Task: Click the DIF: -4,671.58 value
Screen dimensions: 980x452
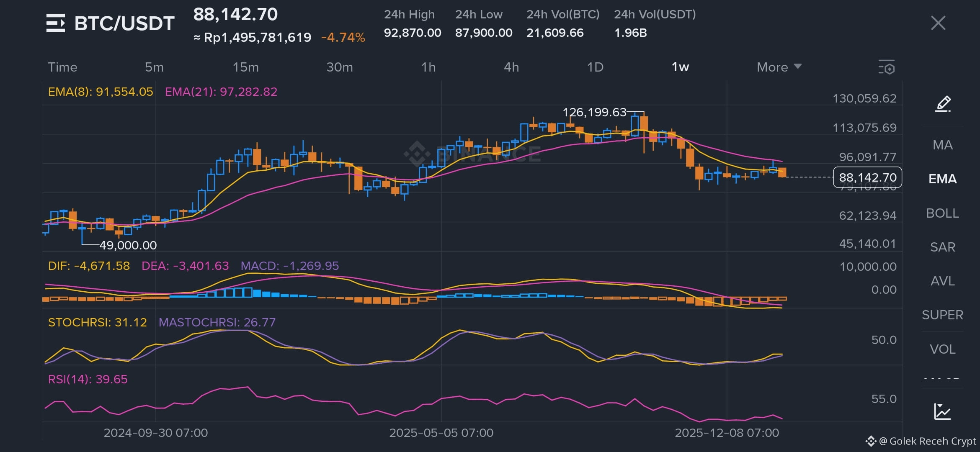Action: (x=89, y=266)
